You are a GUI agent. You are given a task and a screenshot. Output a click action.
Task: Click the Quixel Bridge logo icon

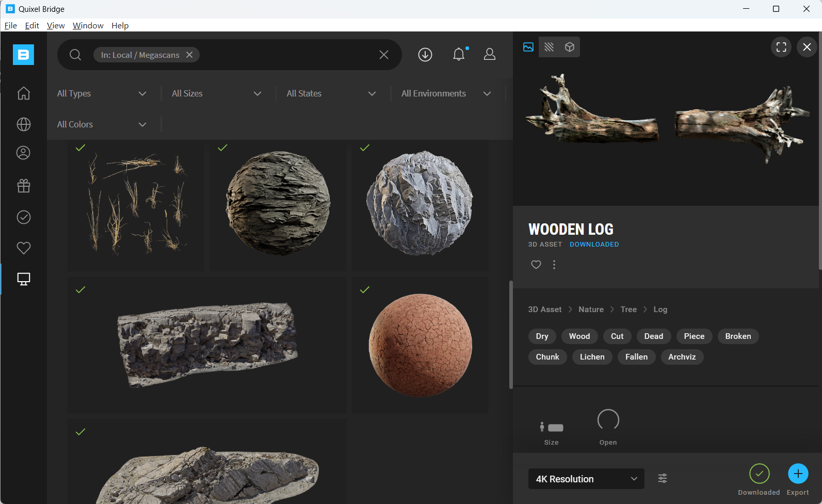23,55
